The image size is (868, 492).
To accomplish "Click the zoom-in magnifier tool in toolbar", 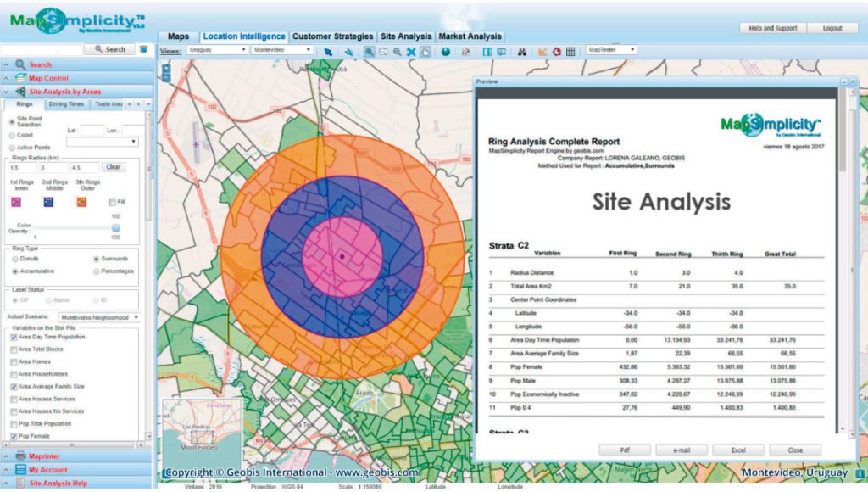I will 369,52.
